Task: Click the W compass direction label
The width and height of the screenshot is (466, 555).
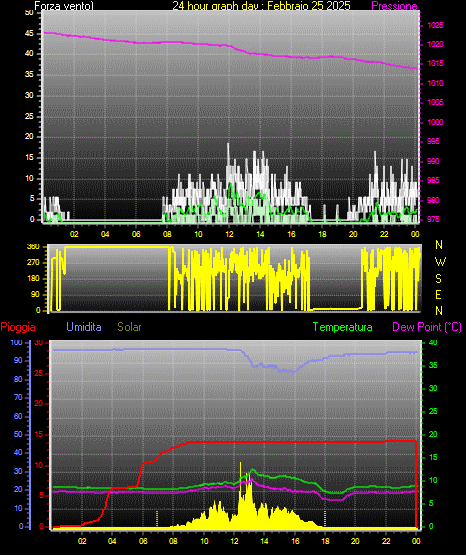Action: point(440,262)
